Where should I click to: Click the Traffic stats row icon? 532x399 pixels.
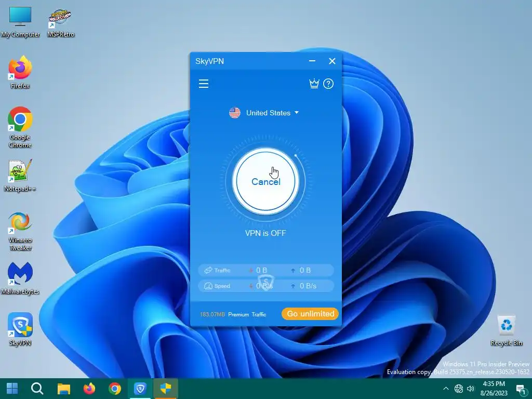[208, 270]
